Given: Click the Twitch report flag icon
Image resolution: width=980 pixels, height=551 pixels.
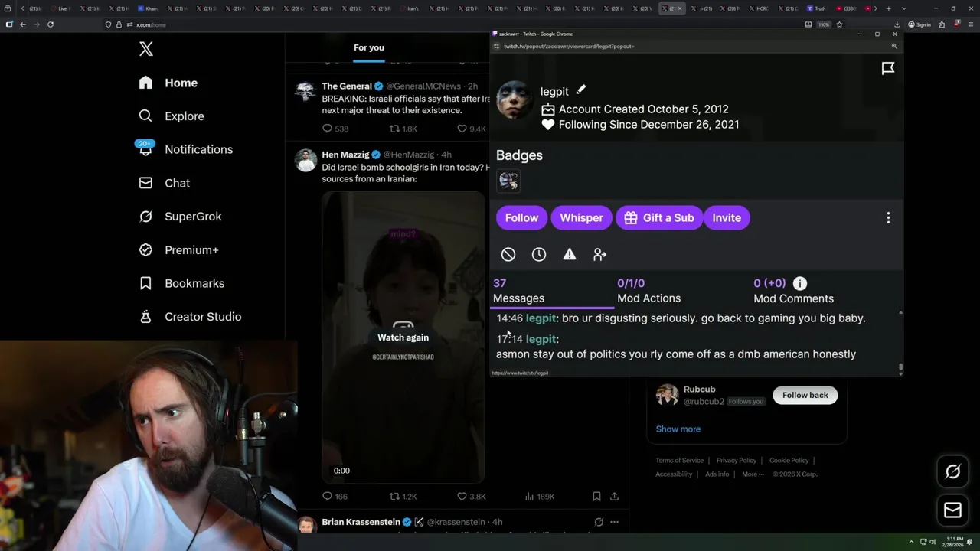Looking at the screenshot, I should [x=888, y=69].
